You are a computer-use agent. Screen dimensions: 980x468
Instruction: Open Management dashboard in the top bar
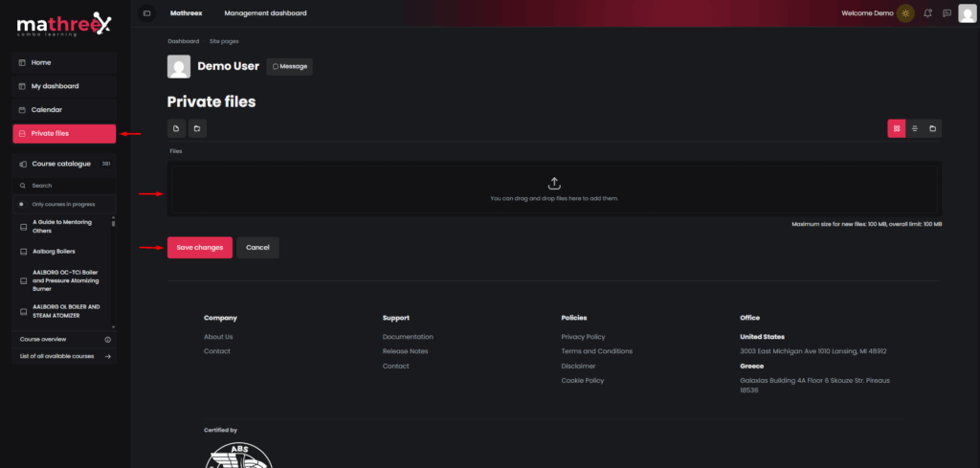(x=266, y=13)
